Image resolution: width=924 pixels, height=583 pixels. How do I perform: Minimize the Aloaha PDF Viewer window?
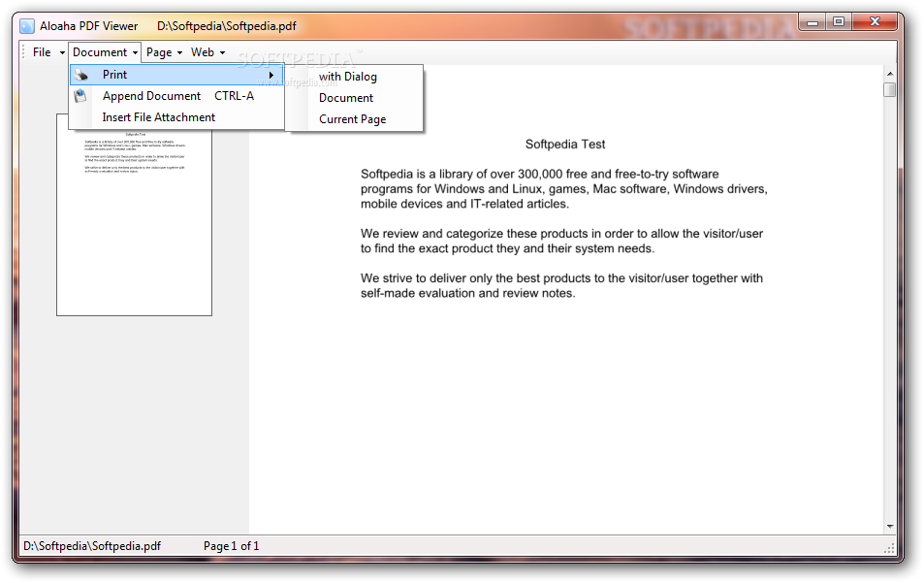812,22
